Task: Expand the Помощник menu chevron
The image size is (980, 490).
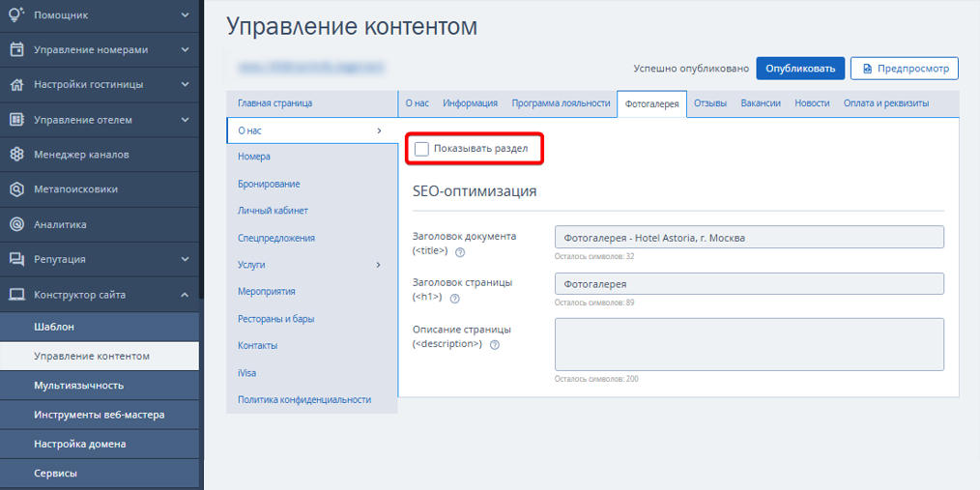Action: (185, 14)
